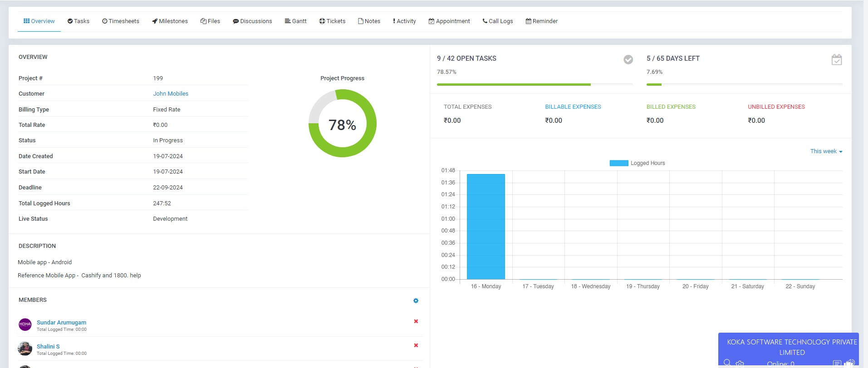Toggle Logged Hours legend on chart
868x368 pixels.
[637, 163]
